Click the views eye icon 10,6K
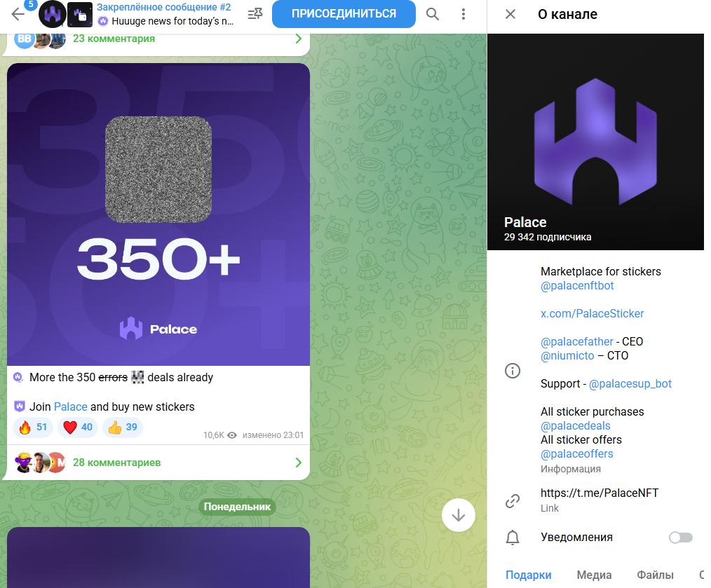711x588 pixels. point(231,435)
